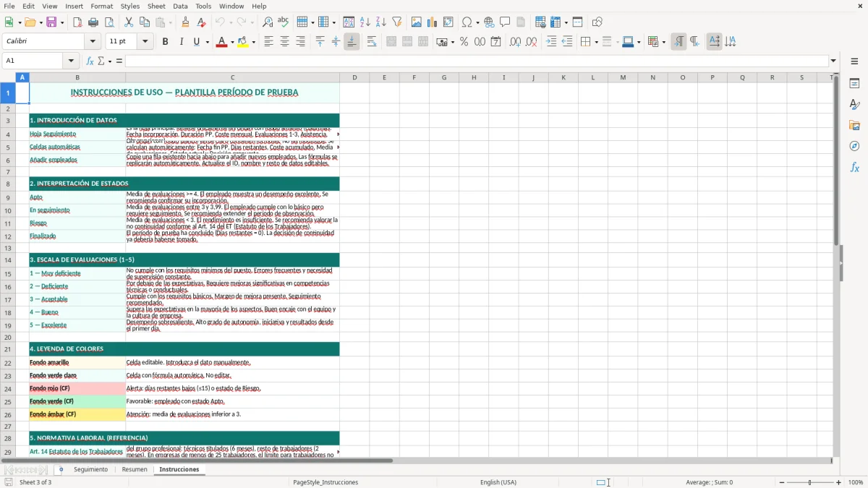This screenshot has width=868, height=488.
Task: Open the Data menu
Action: 180,6
